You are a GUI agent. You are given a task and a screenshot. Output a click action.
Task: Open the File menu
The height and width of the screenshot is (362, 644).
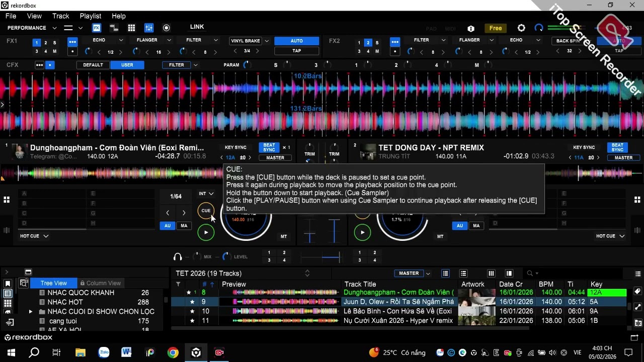(11, 16)
